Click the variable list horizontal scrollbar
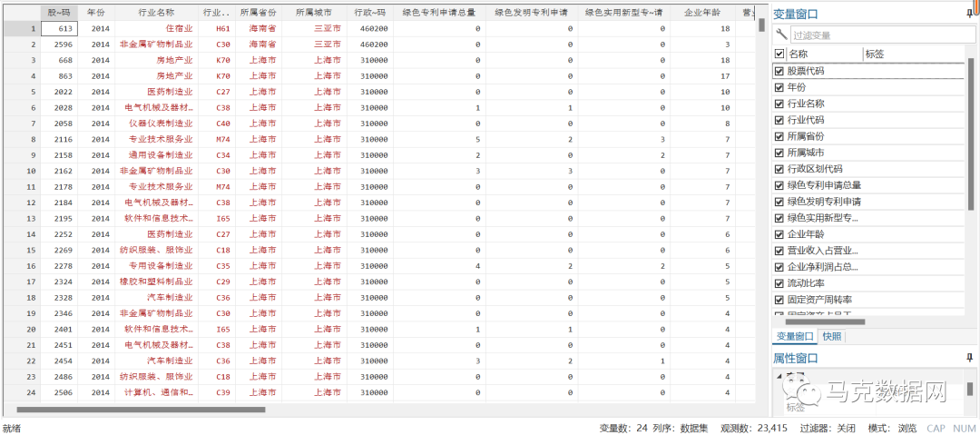The image size is (980, 435). (824, 321)
